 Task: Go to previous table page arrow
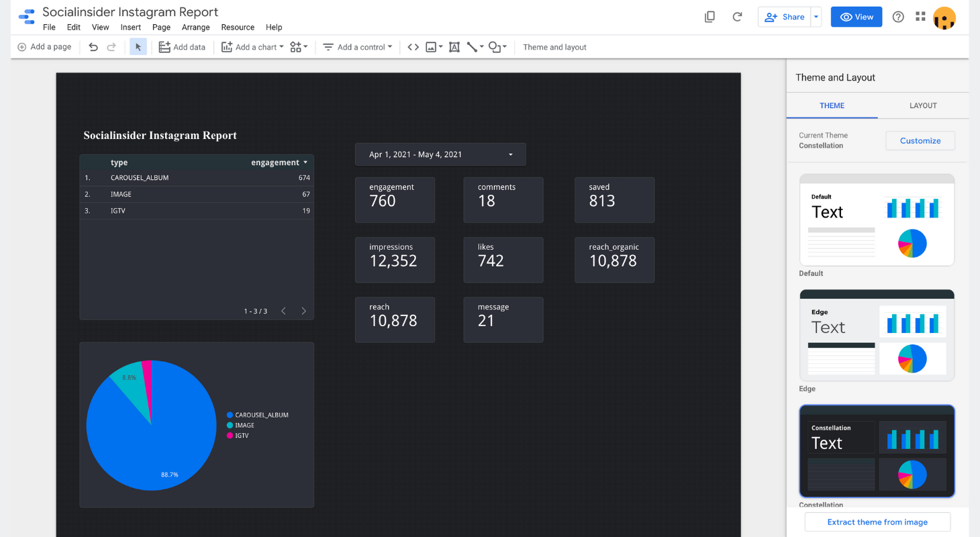point(284,311)
